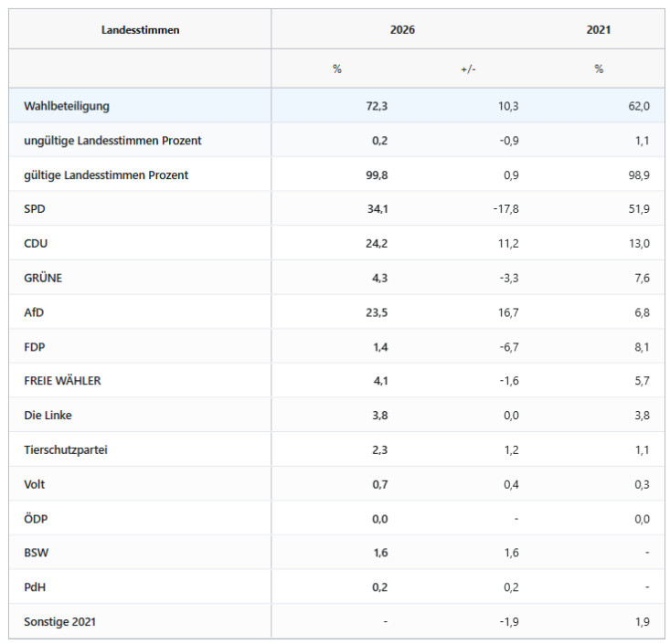Select the highlighted Wahlbeteiligung row label

point(67,106)
